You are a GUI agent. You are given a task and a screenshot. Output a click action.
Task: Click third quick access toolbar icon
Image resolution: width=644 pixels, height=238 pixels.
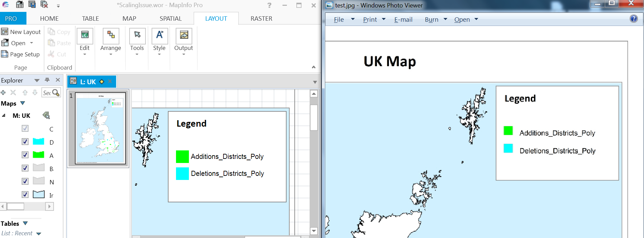click(44, 5)
